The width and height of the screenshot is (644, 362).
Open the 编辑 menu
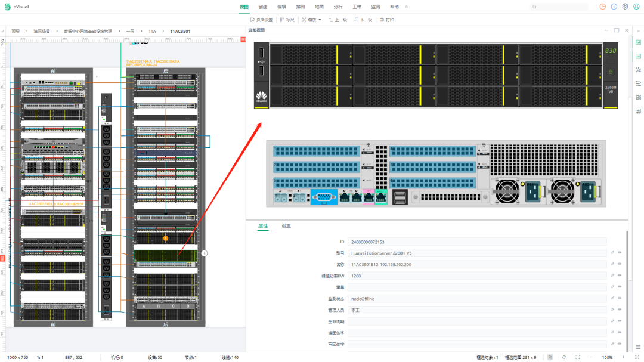(281, 7)
